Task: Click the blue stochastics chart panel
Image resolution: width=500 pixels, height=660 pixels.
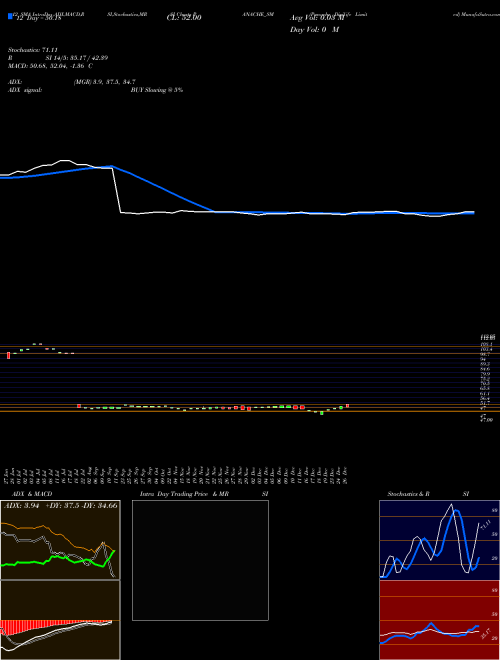Action: [439, 540]
